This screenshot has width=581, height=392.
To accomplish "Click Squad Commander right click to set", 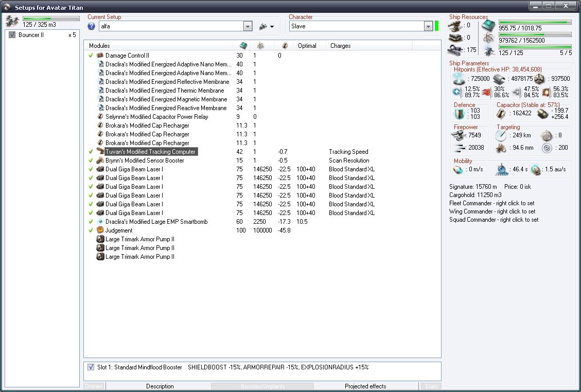I will (494, 219).
